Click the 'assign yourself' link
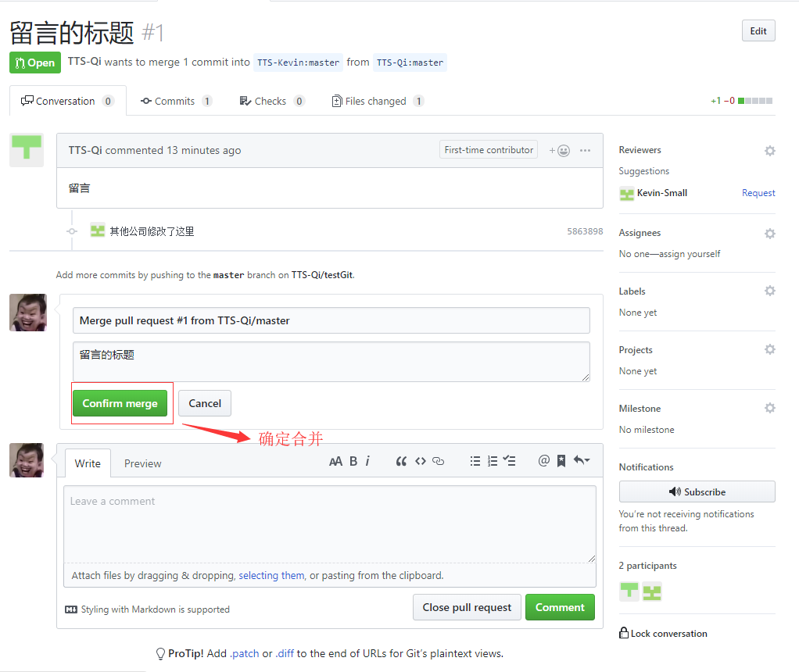Screen dimensions: 799x672 pyautogui.click(x=690, y=254)
